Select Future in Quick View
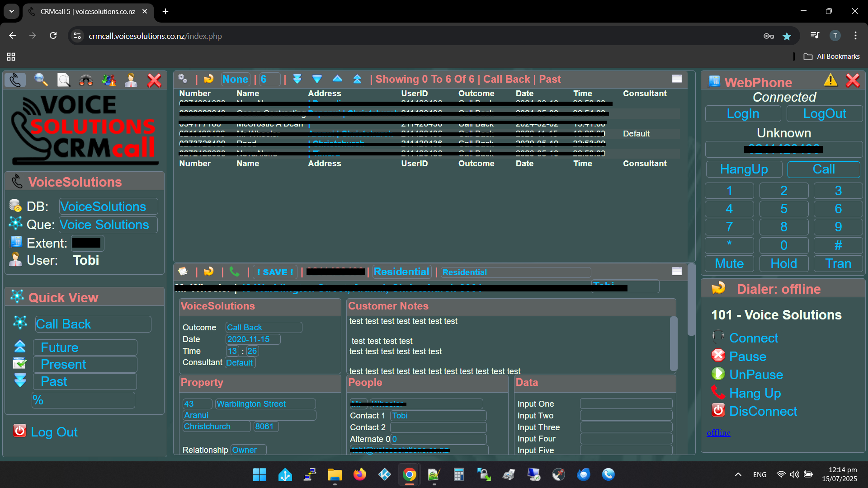 point(85,347)
